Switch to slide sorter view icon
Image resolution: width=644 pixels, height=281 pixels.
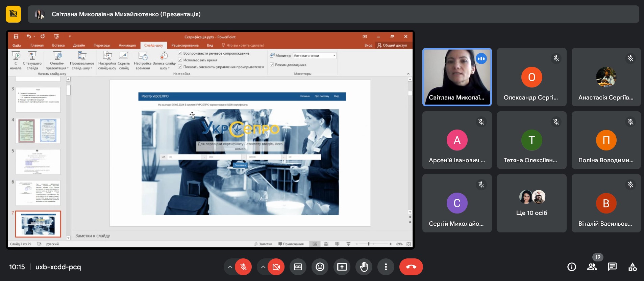(x=326, y=244)
